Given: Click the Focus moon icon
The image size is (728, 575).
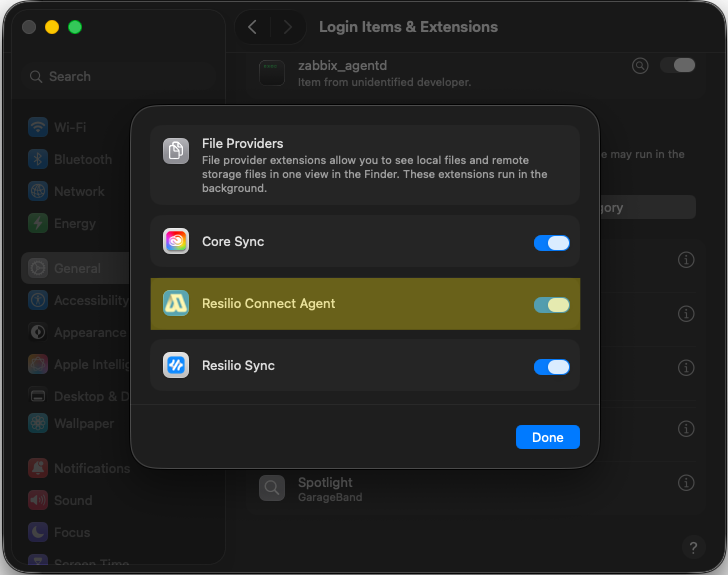Looking at the screenshot, I should [38, 532].
